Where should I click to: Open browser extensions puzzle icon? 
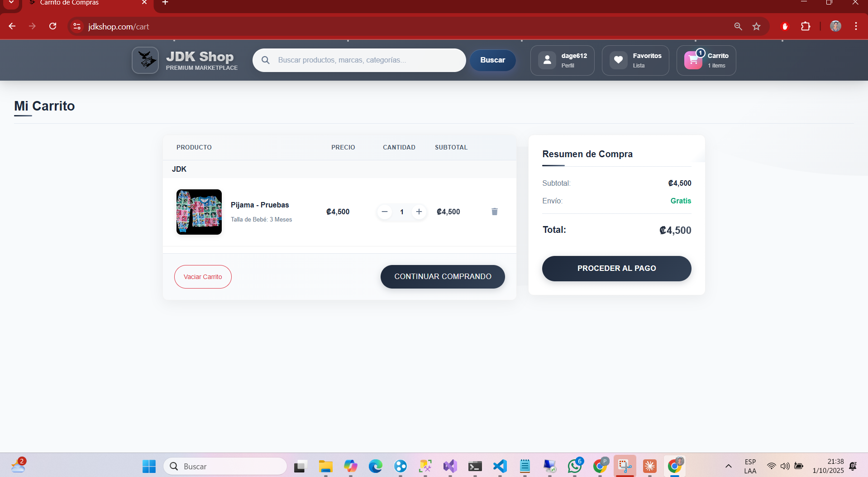806,26
